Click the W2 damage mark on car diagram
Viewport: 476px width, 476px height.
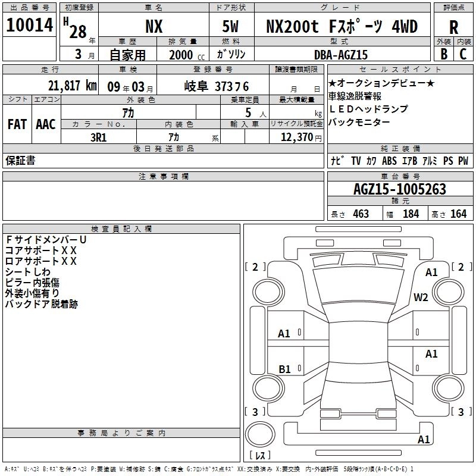tap(421, 297)
